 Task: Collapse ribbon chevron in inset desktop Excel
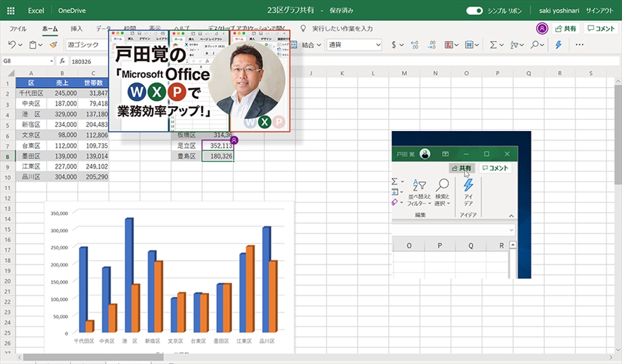point(511,216)
